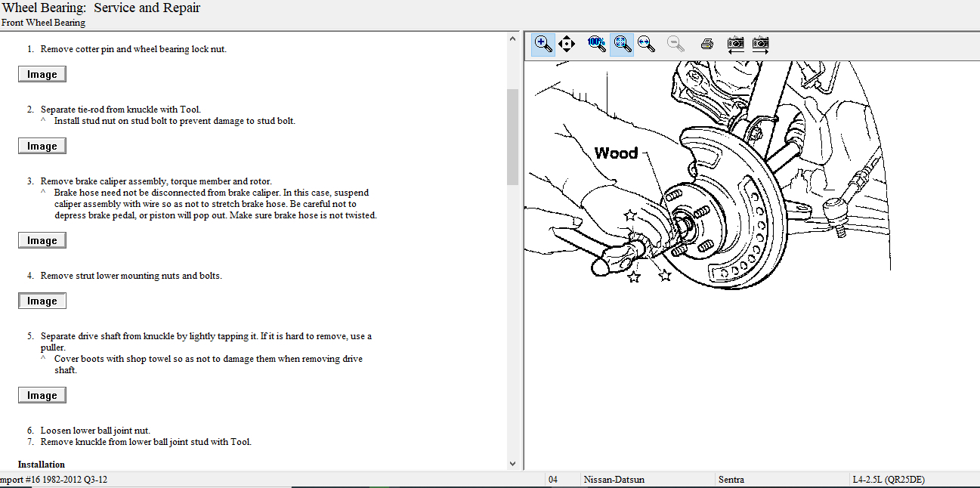The width and height of the screenshot is (980, 488).
Task: Open Image for tie-rod separation step
Action: coord(42,146)
